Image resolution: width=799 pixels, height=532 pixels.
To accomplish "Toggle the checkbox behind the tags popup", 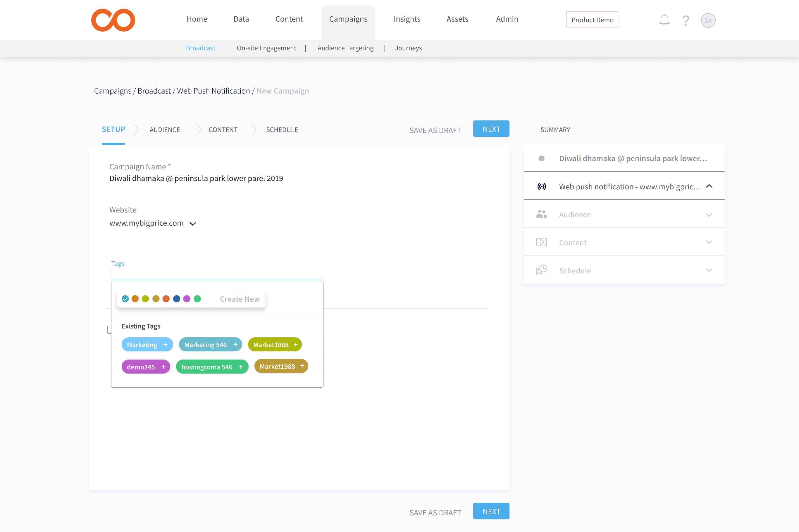I will pyautogui.click(x=109, y=330).
